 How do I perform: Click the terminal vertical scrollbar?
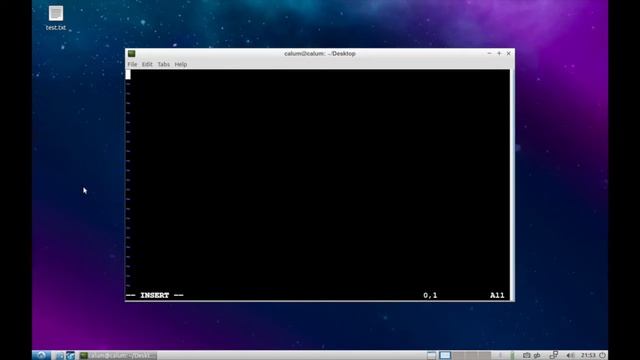pyautogui.click(x=512, y=185)
